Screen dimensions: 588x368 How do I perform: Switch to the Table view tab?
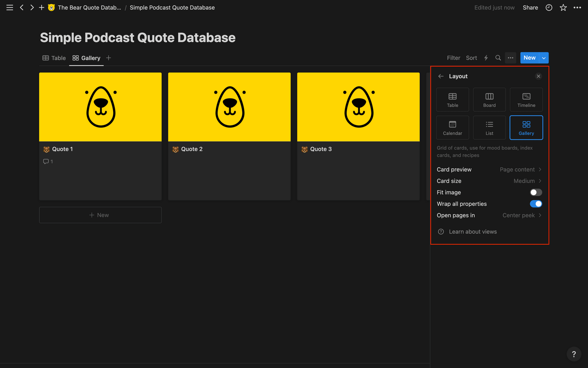click(54, 58)
